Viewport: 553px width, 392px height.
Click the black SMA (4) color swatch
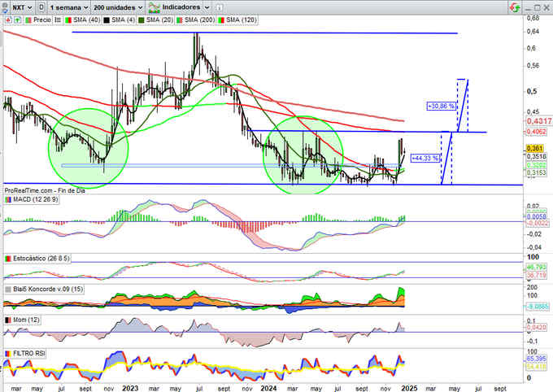pos(107,20)
